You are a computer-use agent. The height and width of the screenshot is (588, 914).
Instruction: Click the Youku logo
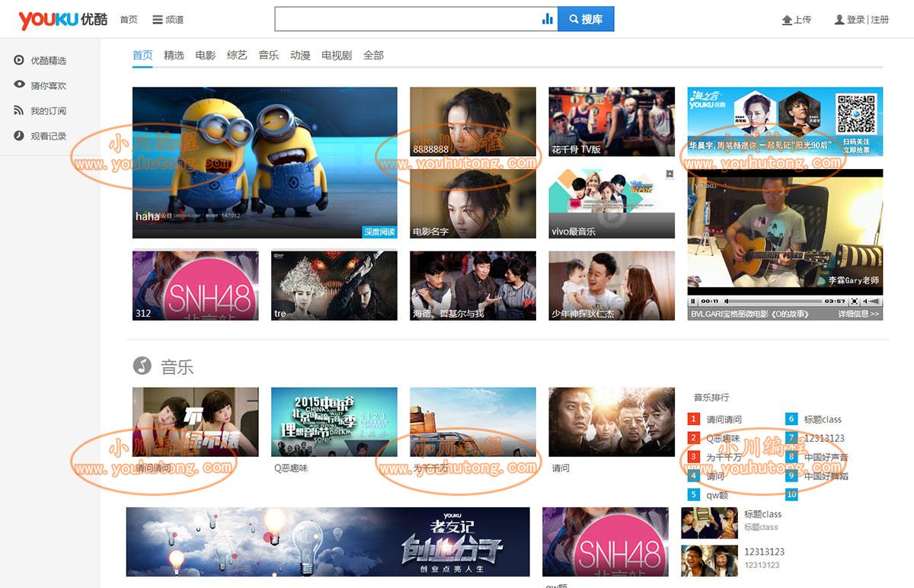64,20
